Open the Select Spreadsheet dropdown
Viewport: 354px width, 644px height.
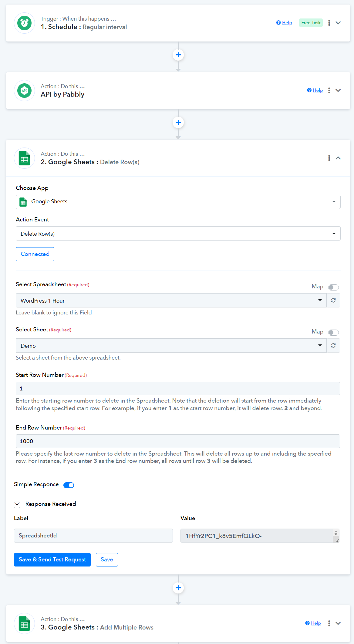pos(171,300)
